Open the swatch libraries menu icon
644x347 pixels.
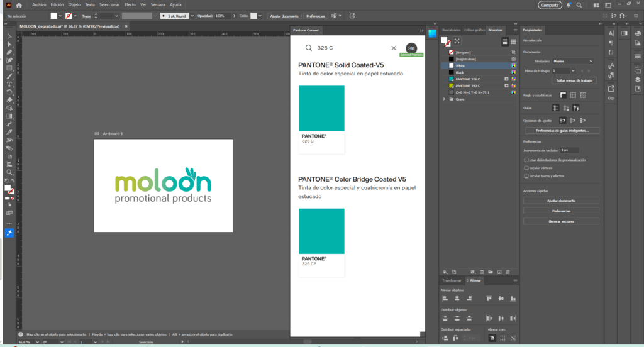tap(445, 272)
